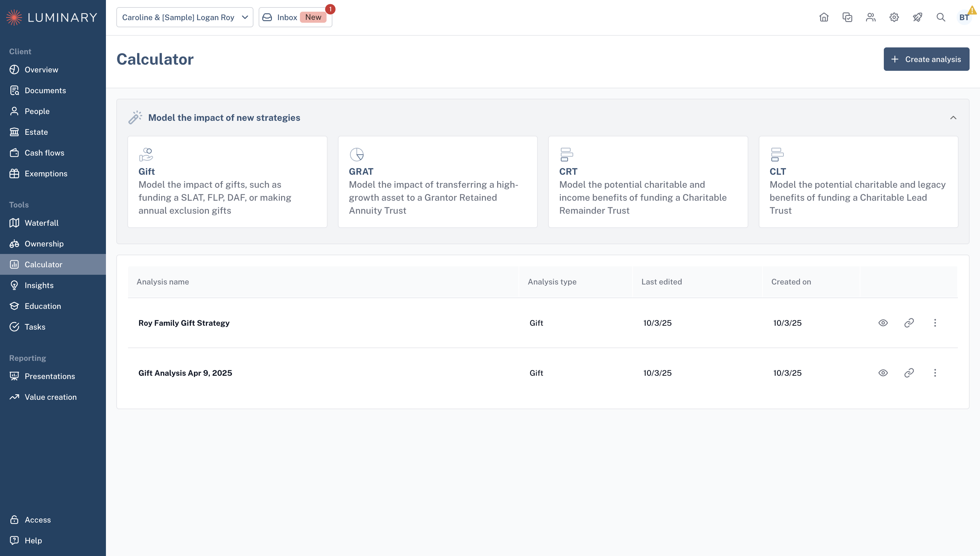Viewport: 980px width, 556px height.
Task: Open Education in sidebar
Action: point(53,306)
